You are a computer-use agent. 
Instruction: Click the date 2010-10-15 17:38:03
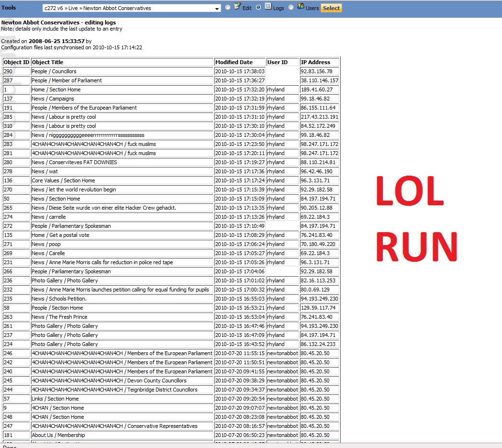coord(240,71)
